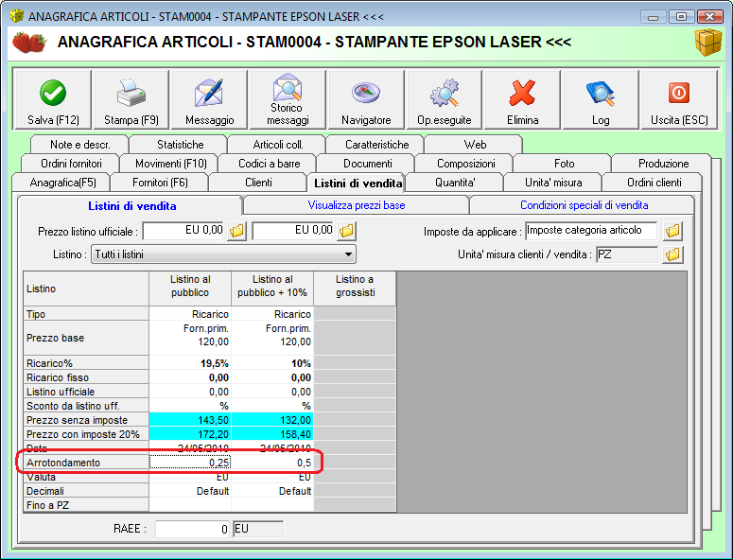Open the Messaggio envelope icon
Screen dimensions: 733x560
pos(209,93)
